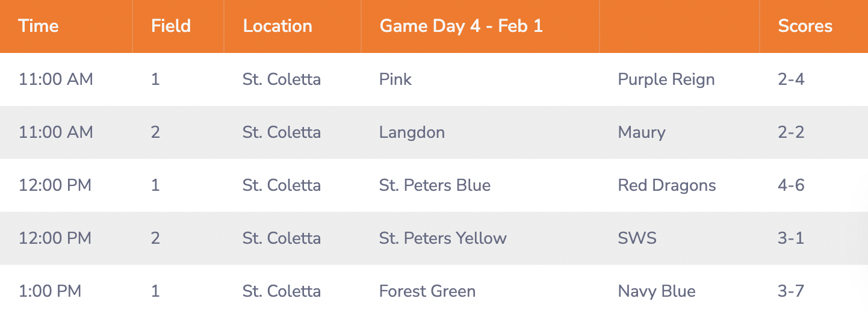Image resolution: width=868 pixels, height=319 pixels.
Task: Select the St. Peters Blue cell
Action: coord(435,185)
